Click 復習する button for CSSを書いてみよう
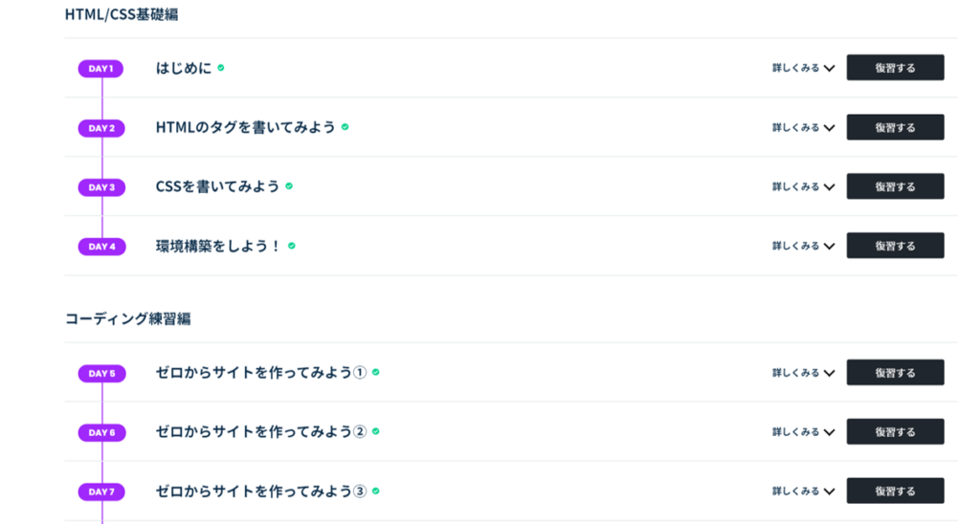The height and width of the screenshot is (524, 980). point(895,186)
